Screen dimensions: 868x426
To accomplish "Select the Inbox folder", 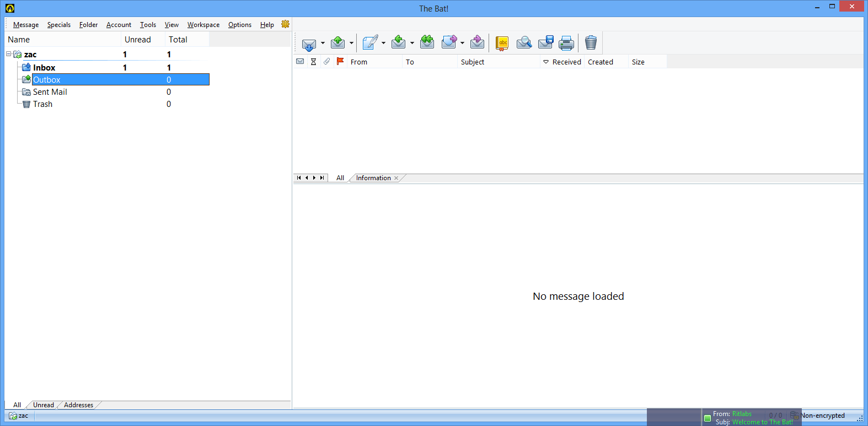I will (x=44, y=67).
